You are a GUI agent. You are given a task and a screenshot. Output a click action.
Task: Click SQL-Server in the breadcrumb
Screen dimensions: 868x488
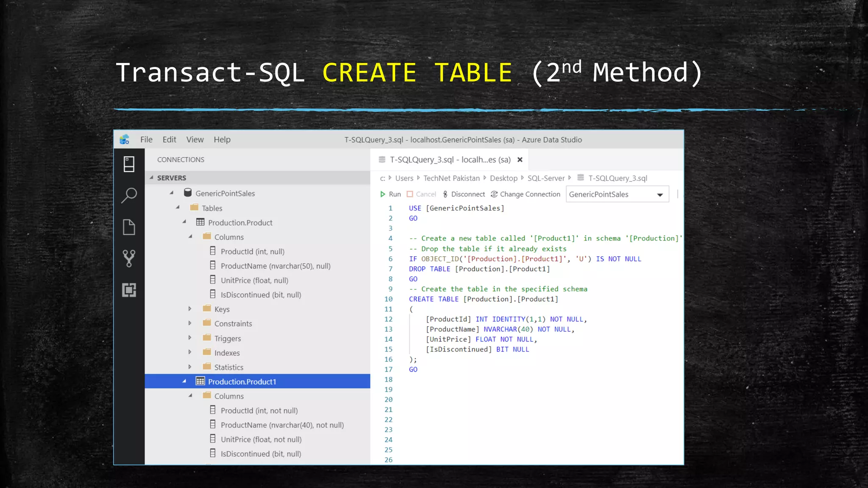pyautogui.click(x=546, y=178)
